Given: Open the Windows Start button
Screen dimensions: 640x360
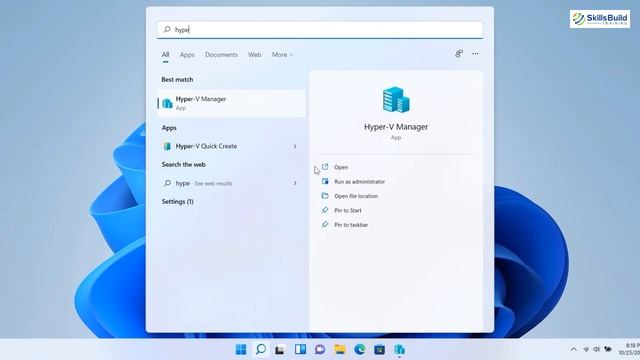Looking at the screenshot, I should pyautogui.click(x=241, y=349).
